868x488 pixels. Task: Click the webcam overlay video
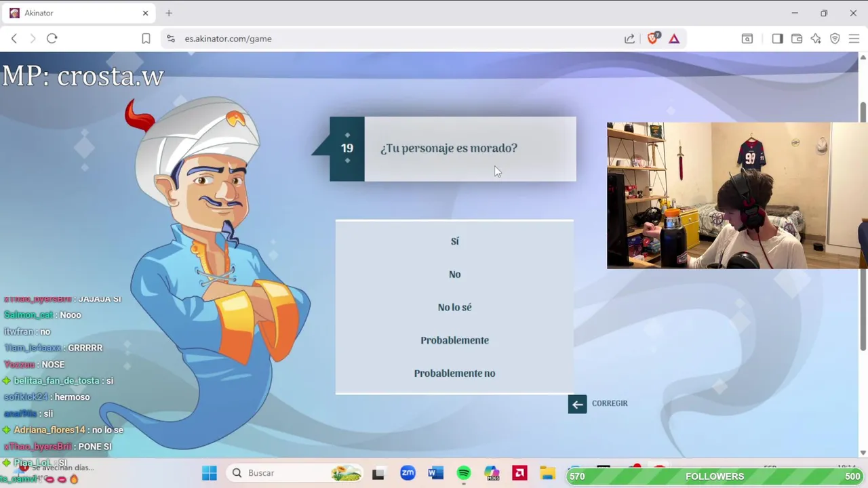coord(737,195)
